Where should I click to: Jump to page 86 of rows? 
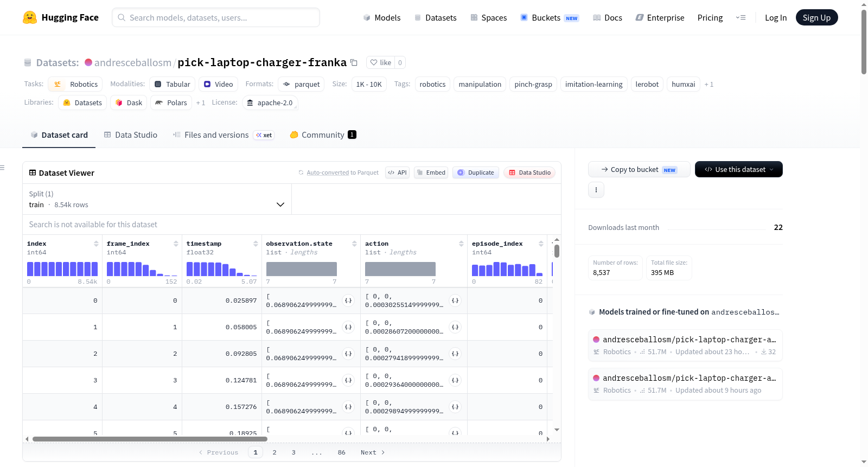(342, 452)
